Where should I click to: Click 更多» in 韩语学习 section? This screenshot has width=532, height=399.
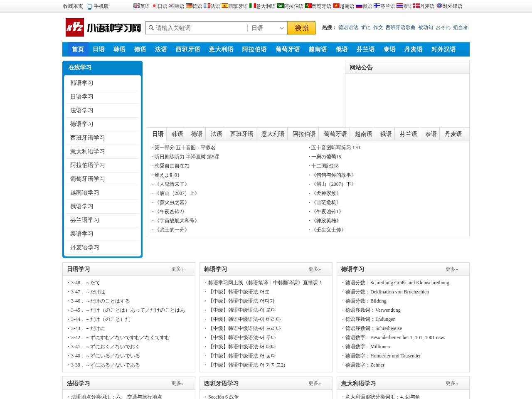point(315,269)
